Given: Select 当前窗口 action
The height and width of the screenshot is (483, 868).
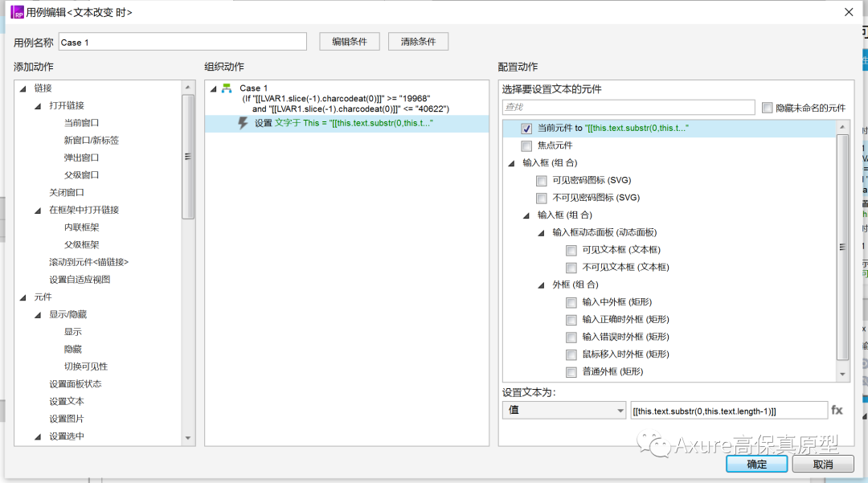Looking at the screenshot, I should (x=81, y=123).
